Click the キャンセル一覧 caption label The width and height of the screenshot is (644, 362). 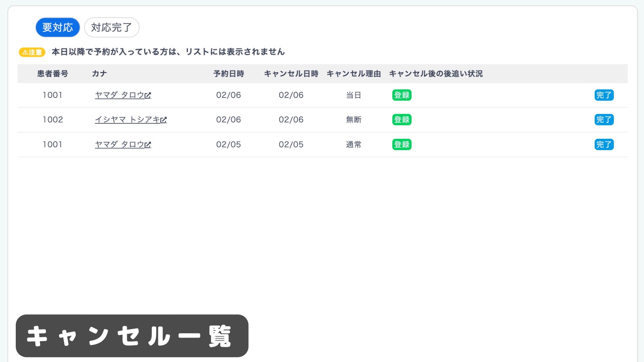[132, 336]
